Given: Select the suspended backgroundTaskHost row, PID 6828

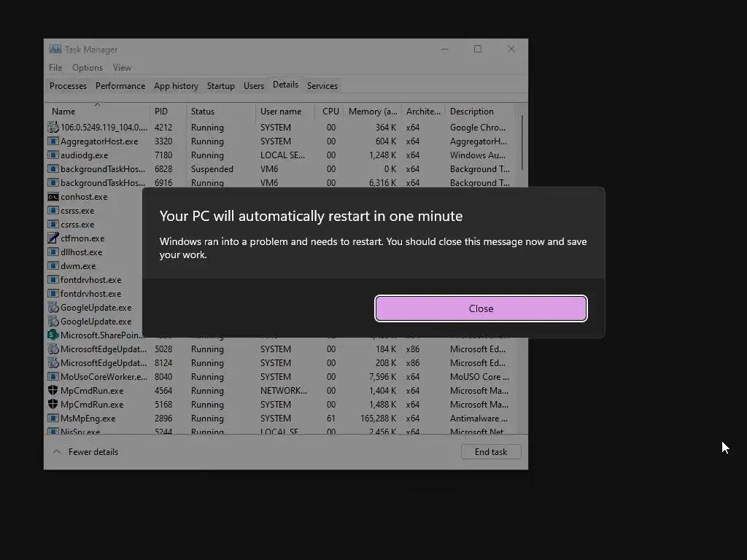Looking at the screenshot, I should tap(281, 169).
